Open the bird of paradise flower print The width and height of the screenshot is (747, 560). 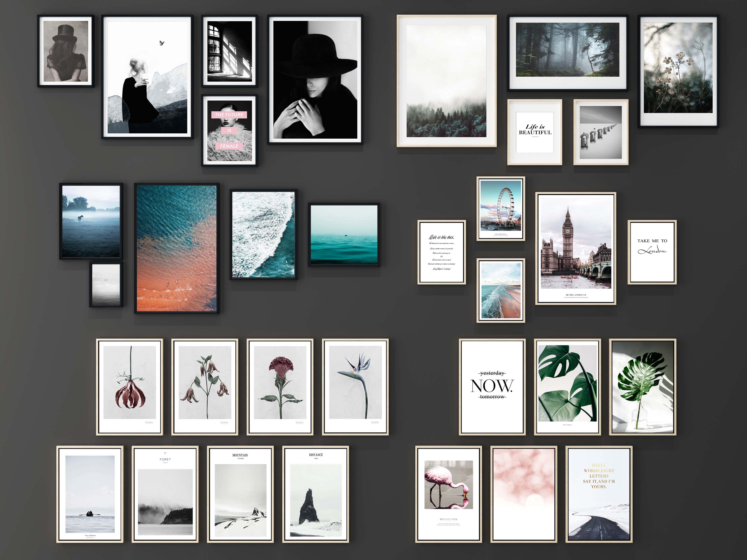coord(355,387)
